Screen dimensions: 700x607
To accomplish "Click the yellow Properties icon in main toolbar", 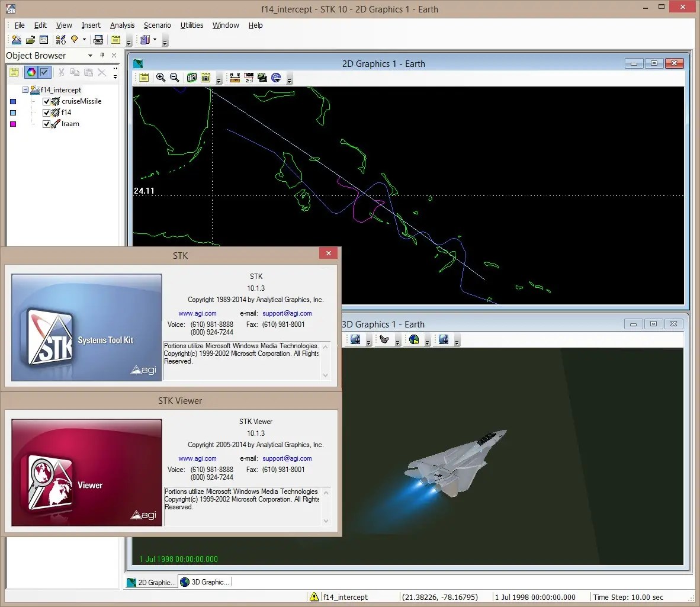I will tap(115, 40).
